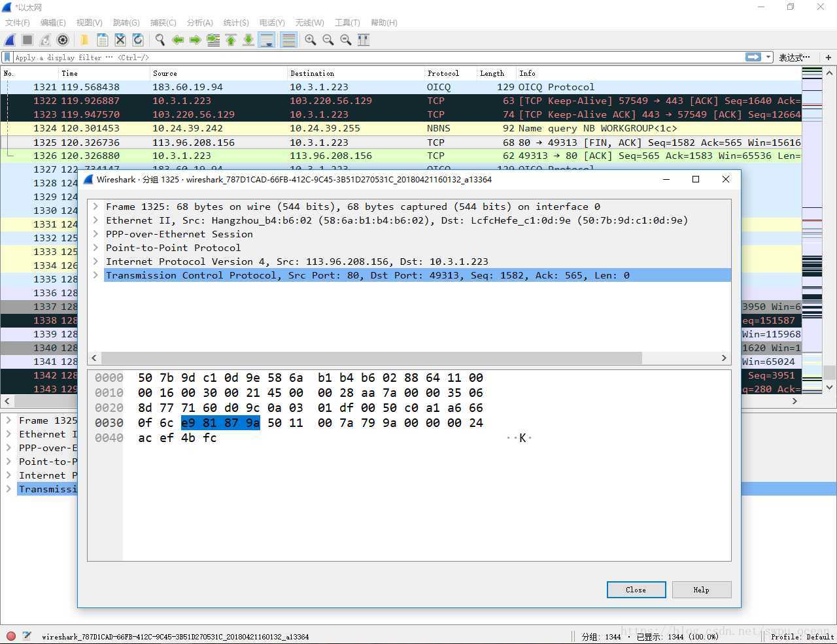This screenshot has width=837, height=644.
Task: Stop the running capture
Action: [27, 40]
